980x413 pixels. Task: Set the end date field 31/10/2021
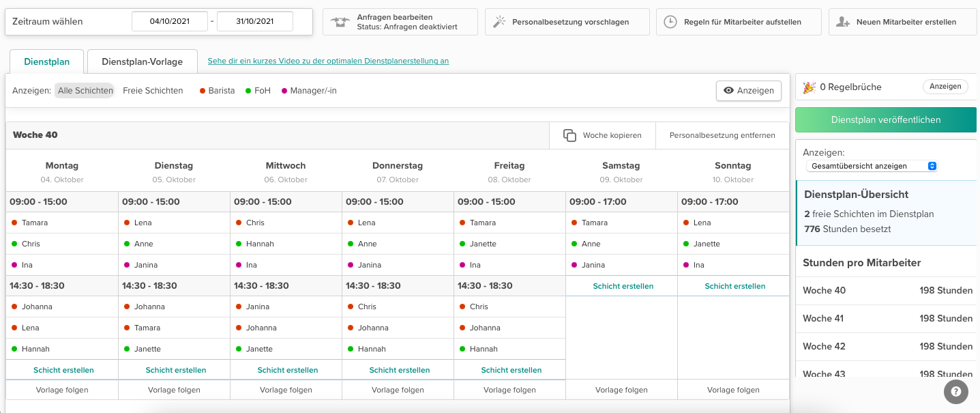point(255,21)
